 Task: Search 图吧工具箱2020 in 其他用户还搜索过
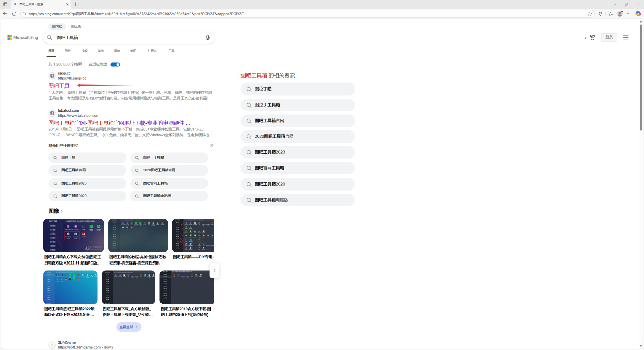click(x=88, y=196)
